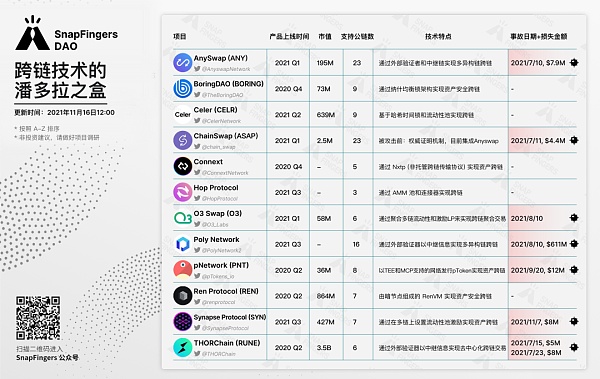Select the Ren Protocol dark cube logo
The image size is (600, 379).
click(x=183, y=296)
